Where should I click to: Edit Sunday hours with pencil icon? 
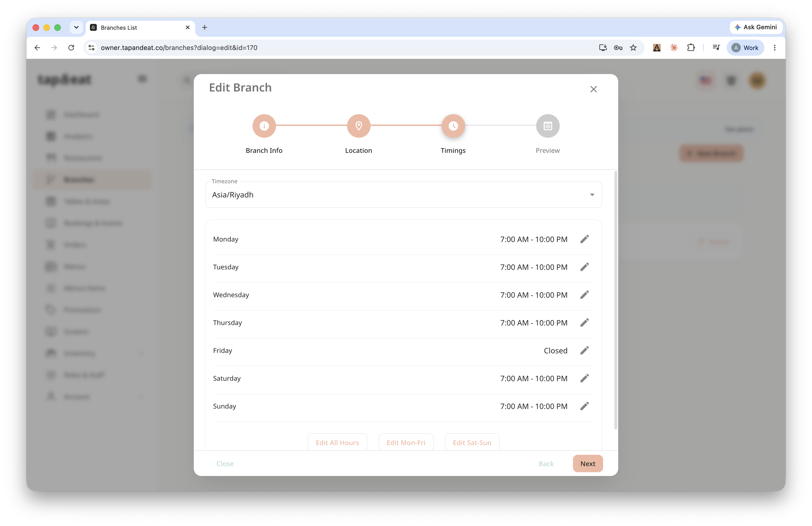pyautogui.click(x=584, y=406)
